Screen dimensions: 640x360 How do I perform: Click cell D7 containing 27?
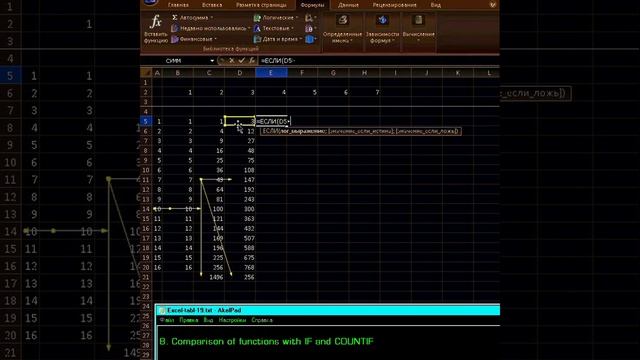click(240, 141)
